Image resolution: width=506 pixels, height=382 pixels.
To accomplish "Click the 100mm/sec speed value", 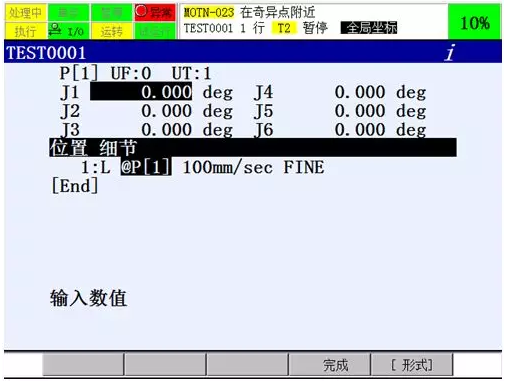I will [228, 167].
